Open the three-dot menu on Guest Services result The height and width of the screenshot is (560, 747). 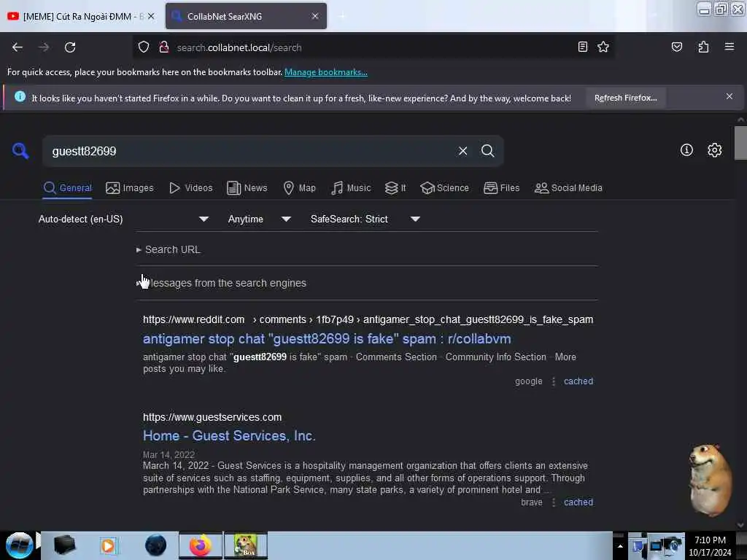(x=553, y=502)
